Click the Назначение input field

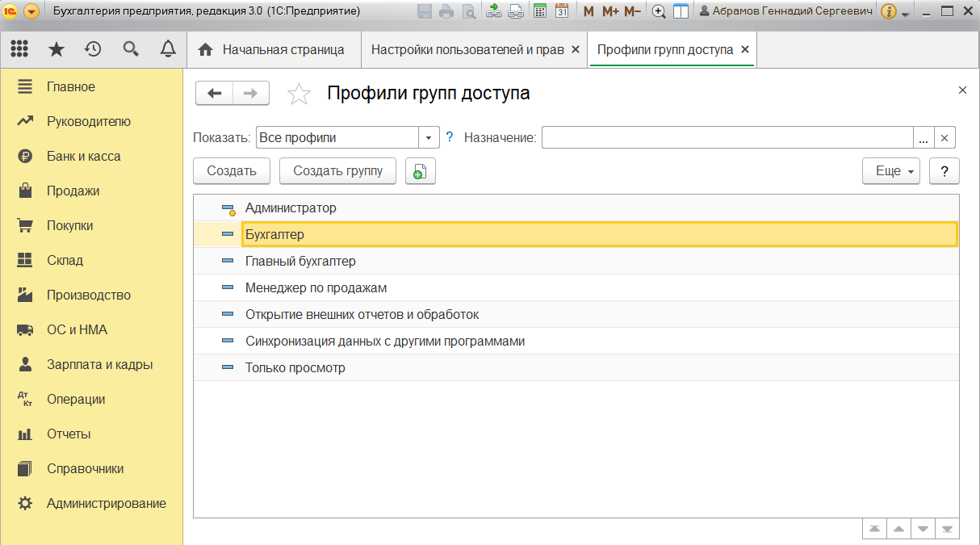click(x=727, y=138)
